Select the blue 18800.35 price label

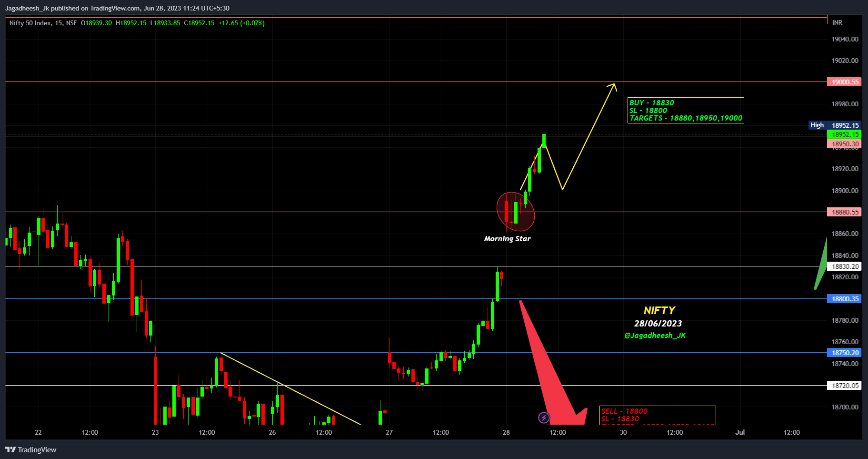tap(845, 299)
